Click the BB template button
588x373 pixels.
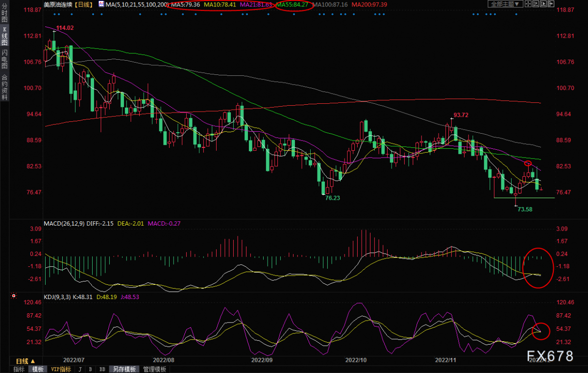[x=102, y=369]
